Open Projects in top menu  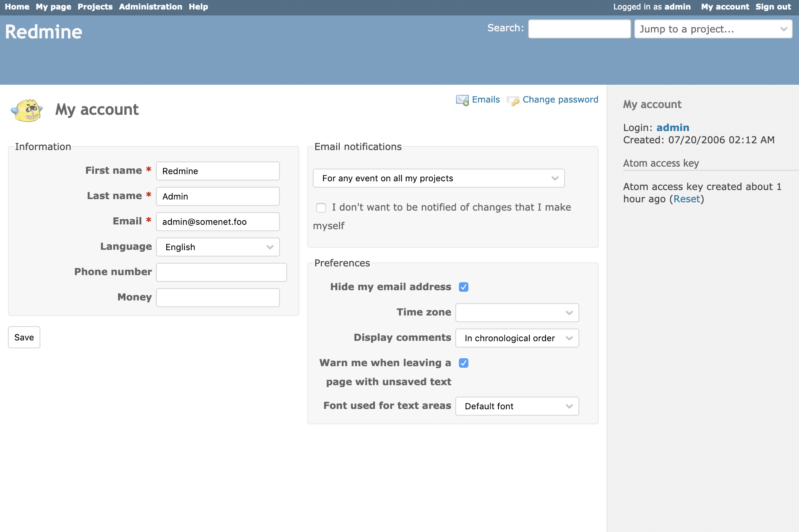tap(95, 7)
